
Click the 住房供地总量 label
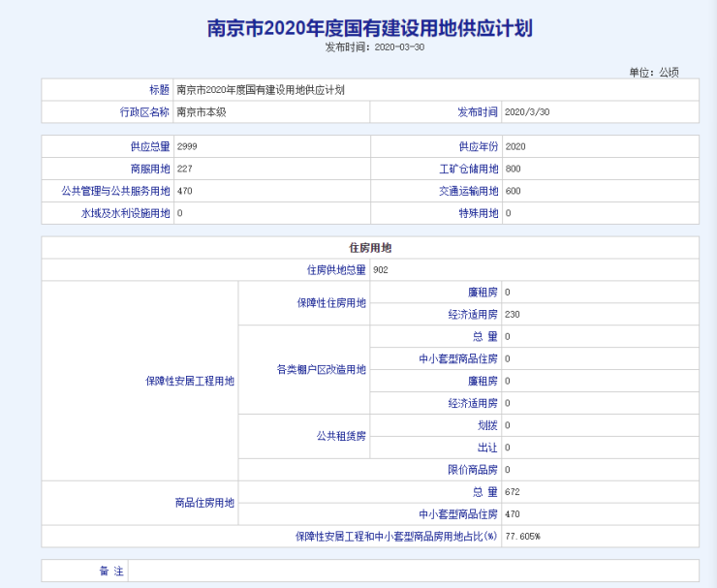[x=336, y=269]
